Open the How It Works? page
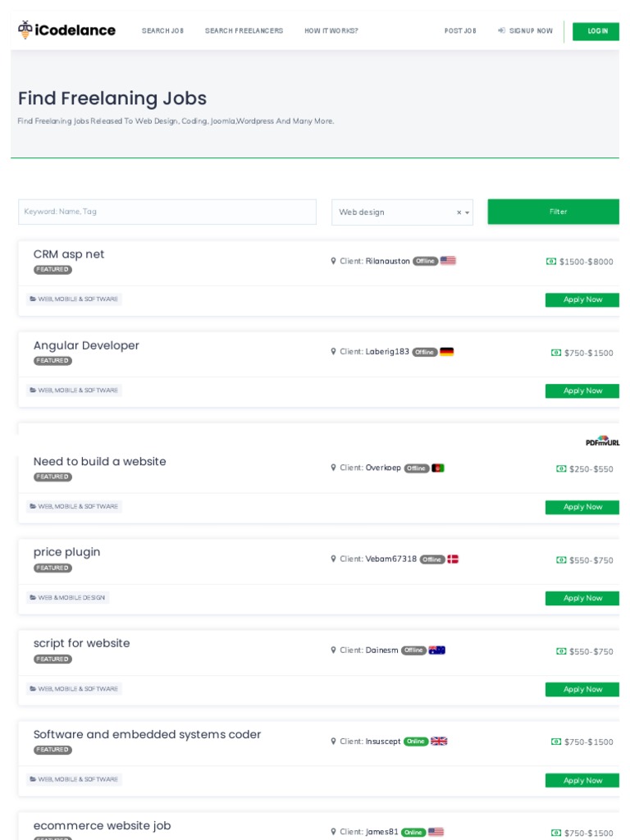 point(331,31)
